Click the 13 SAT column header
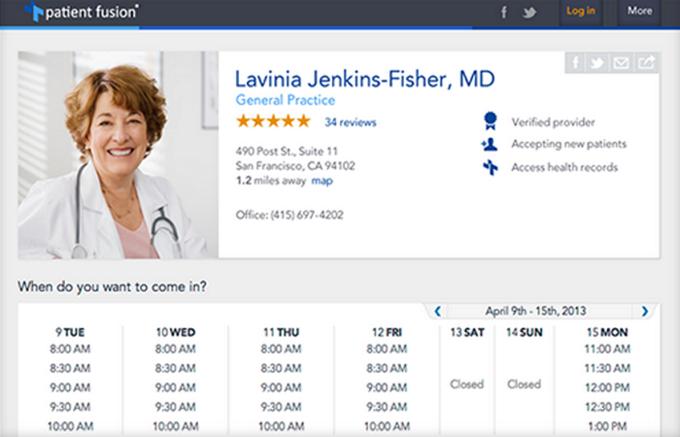The width and height of the screenshot is (680, 437). tap(467, 333)
